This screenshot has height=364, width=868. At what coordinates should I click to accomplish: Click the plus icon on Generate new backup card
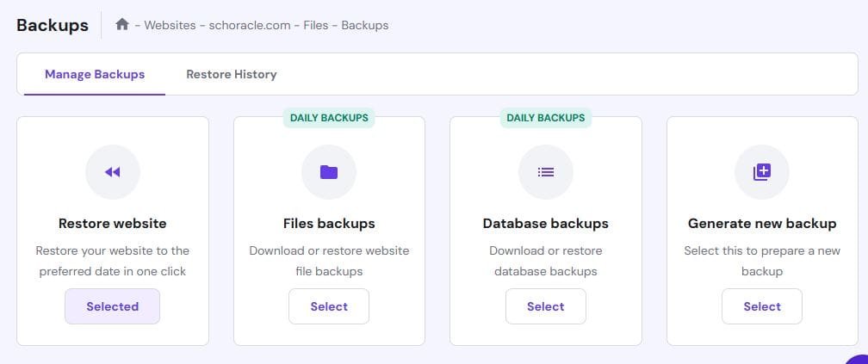pyautogui.click(x=762, y=172)
